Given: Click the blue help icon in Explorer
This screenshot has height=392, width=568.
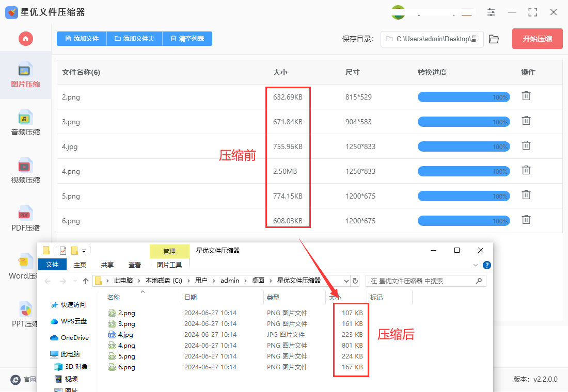Looking at the screenshot, I should pos(486,265).
